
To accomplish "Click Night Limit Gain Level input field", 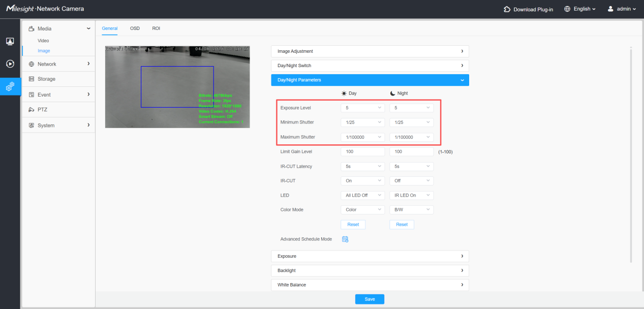I will click(411, 151).
